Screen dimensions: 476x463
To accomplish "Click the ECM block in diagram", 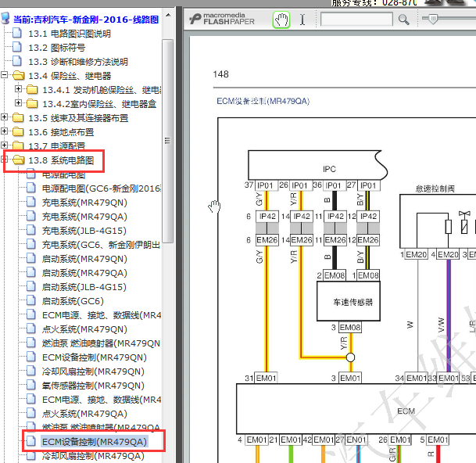I will pos(356,409).
